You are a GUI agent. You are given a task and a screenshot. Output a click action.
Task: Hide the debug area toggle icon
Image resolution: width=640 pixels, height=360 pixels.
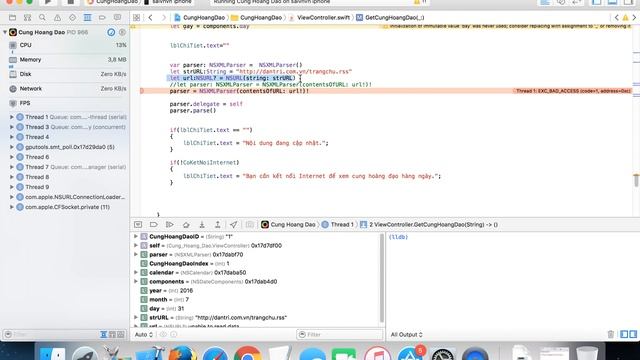pos(138,224)
